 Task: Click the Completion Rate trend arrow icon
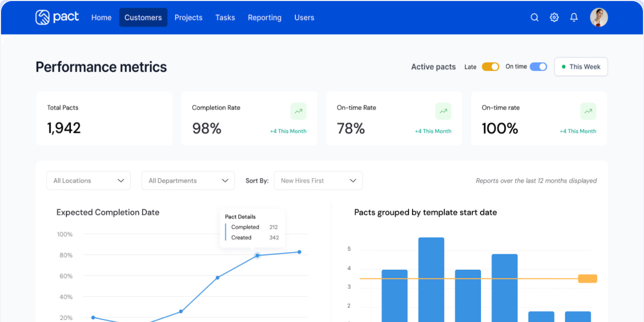tap(298, 111)
